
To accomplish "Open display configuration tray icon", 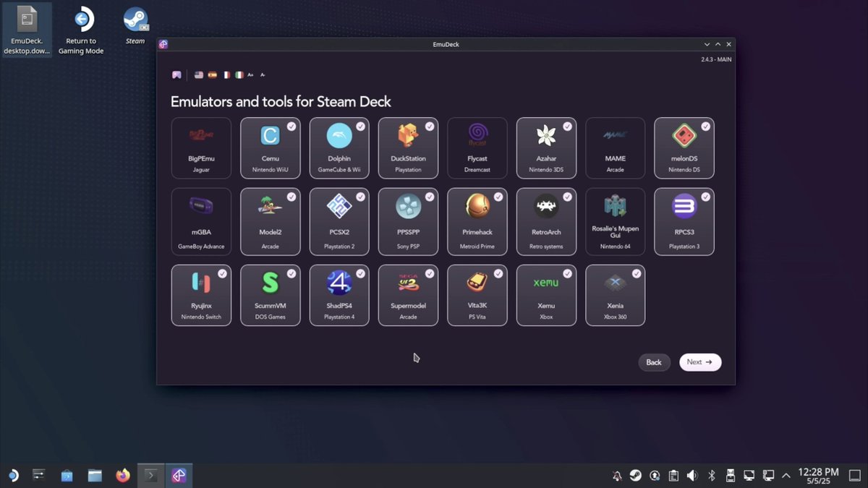I will point(749,476).
